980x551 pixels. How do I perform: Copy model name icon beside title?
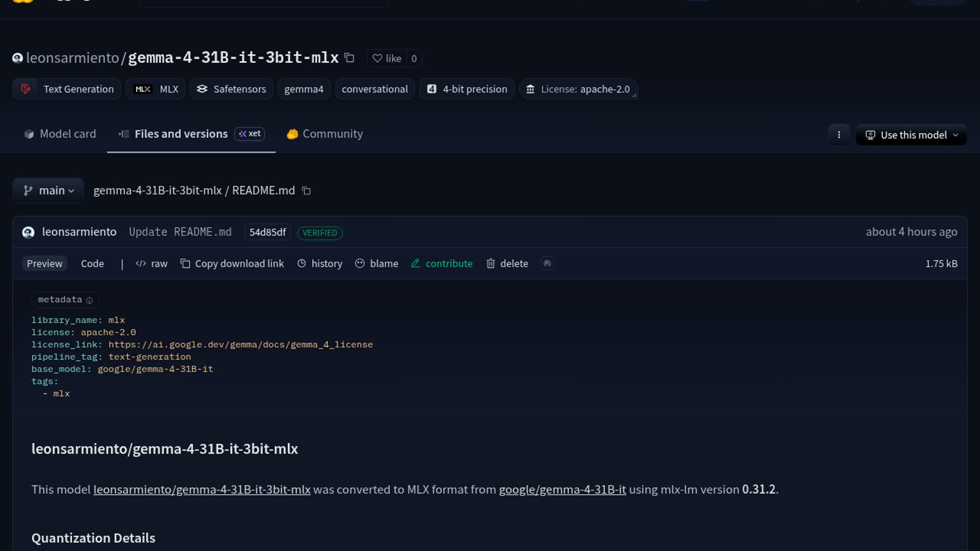(349, 58)
